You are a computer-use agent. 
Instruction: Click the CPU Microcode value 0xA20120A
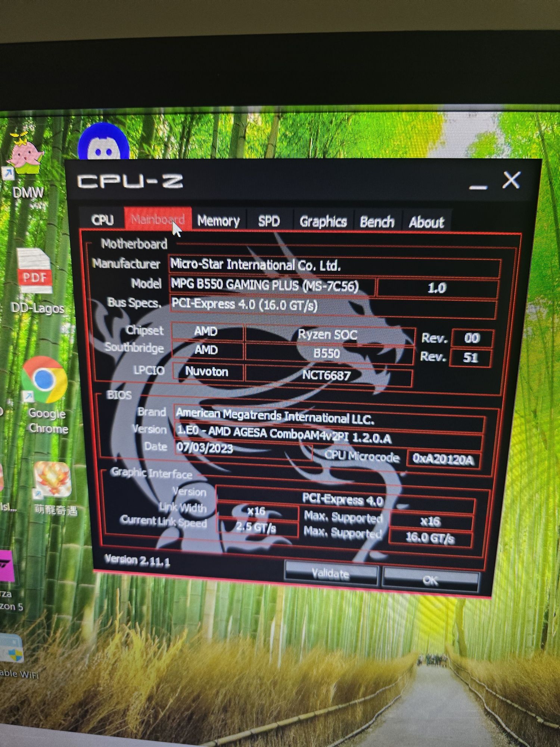tap(444, 459)
